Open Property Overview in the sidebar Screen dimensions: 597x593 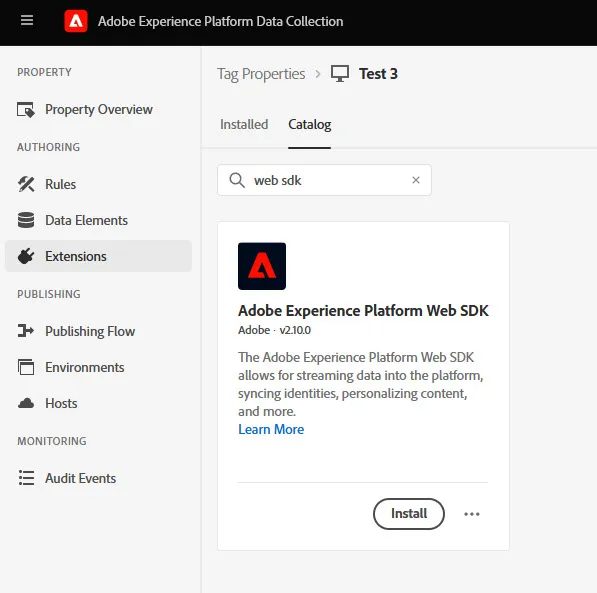pos(98,110)
